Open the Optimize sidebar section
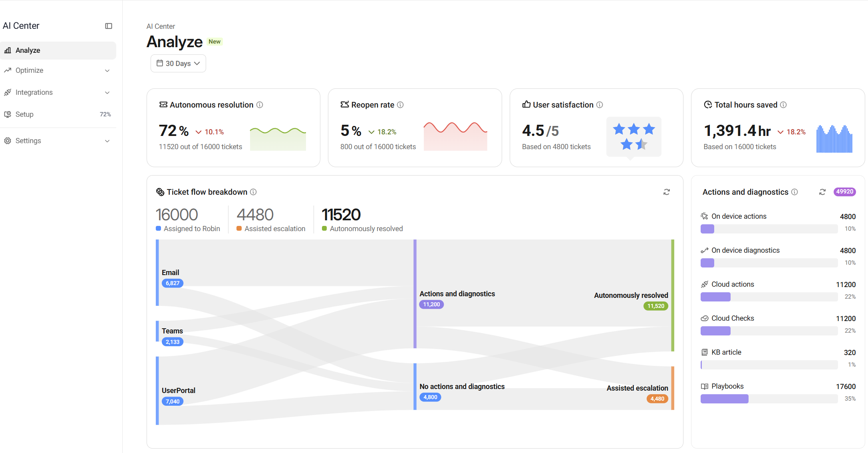Viewport: 868px width, 453px height. (x=58, y=70)
